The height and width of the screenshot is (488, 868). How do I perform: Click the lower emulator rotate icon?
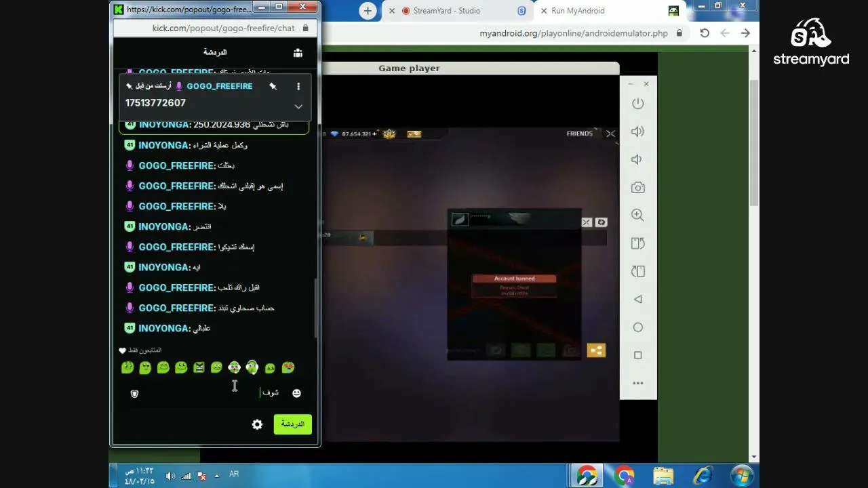coord(637,271)
